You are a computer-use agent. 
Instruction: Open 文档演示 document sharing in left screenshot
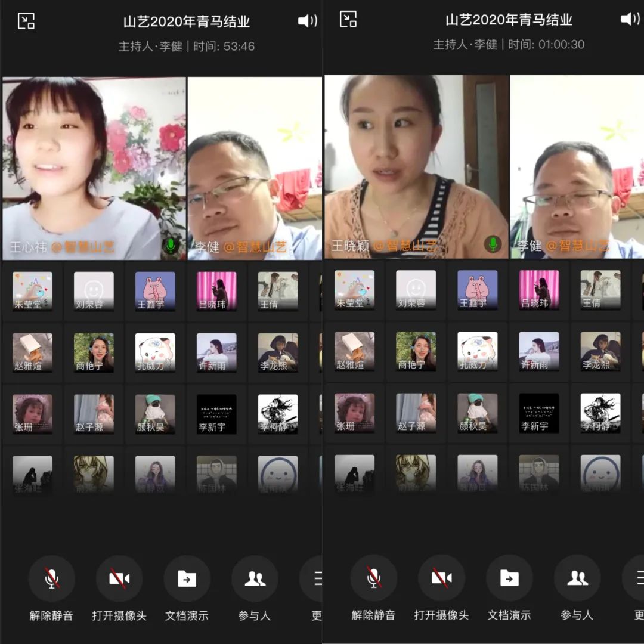pos(187,578)
